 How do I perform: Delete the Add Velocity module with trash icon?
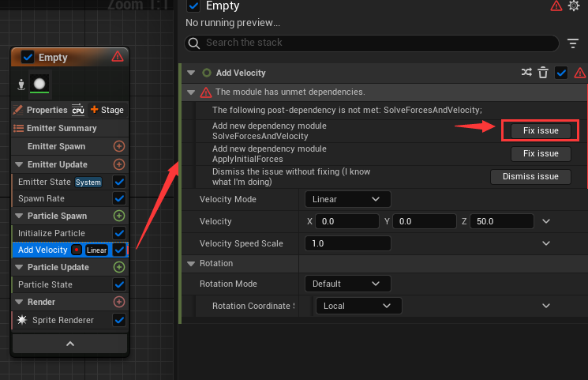click(543, 73)
